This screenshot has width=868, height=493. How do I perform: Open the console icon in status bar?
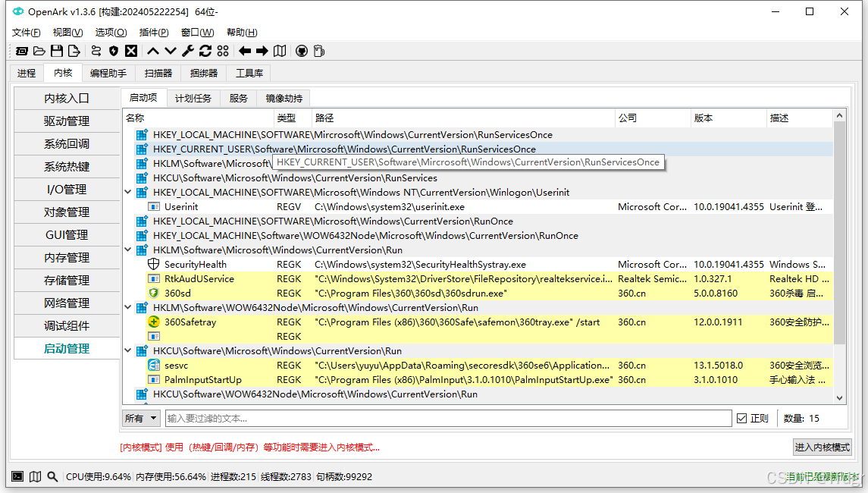pos(17,476)
